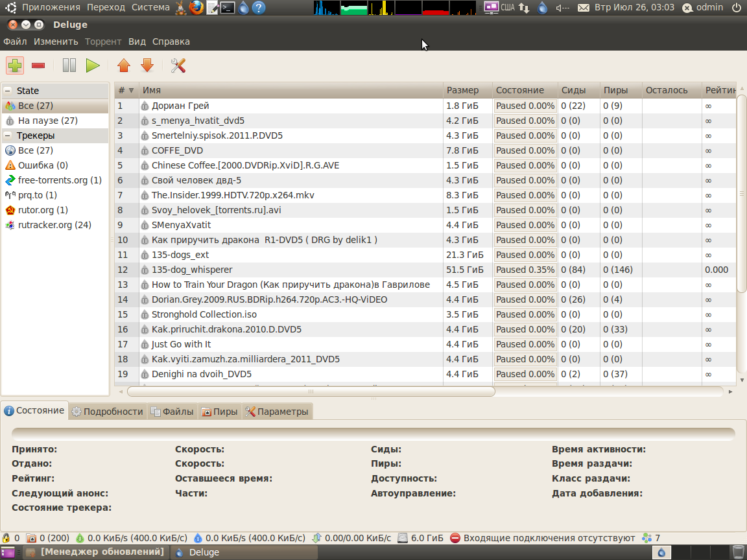
Task: Open the Вид menu
Action: [137, 41]
